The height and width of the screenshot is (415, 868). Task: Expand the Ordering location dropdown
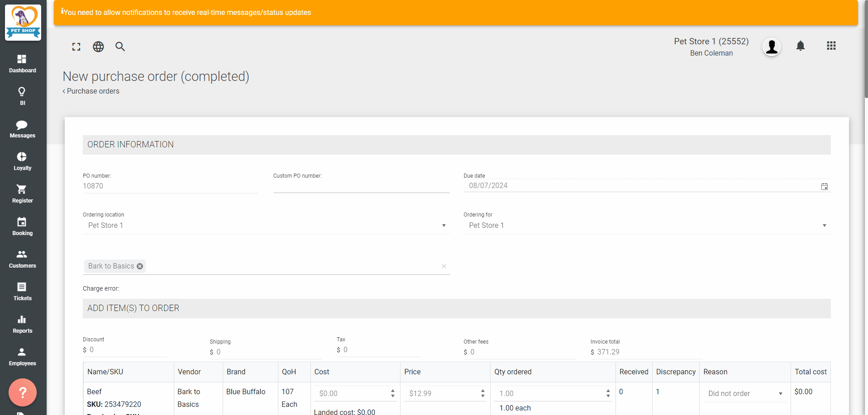(444, 226)
